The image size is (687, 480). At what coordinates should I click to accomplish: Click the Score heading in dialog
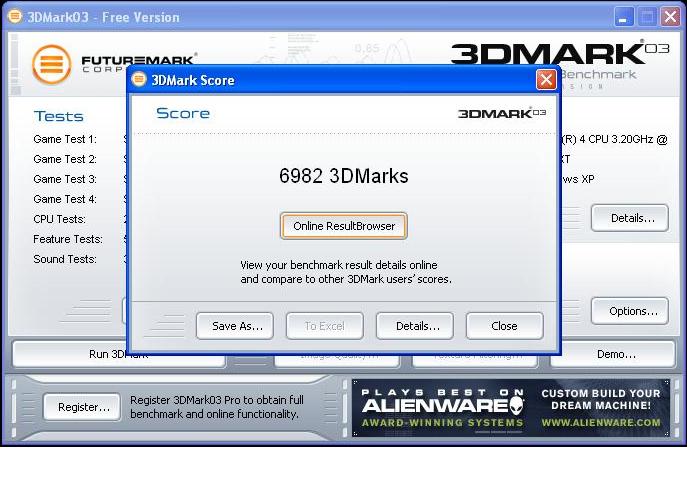[183, 113]
